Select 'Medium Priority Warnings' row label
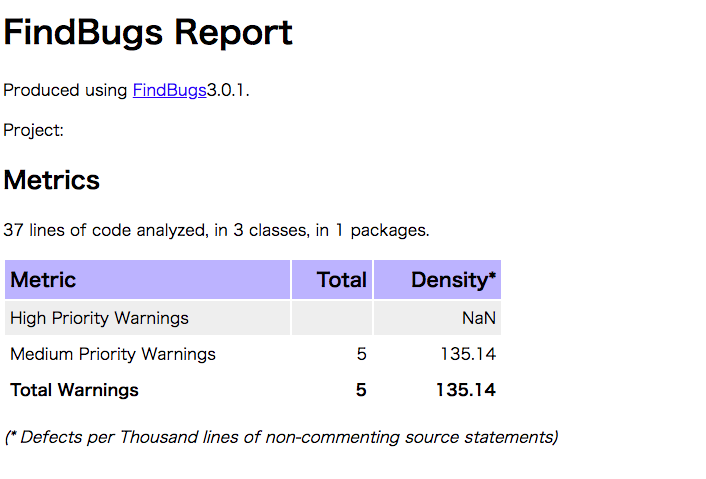 pos(113,354)
